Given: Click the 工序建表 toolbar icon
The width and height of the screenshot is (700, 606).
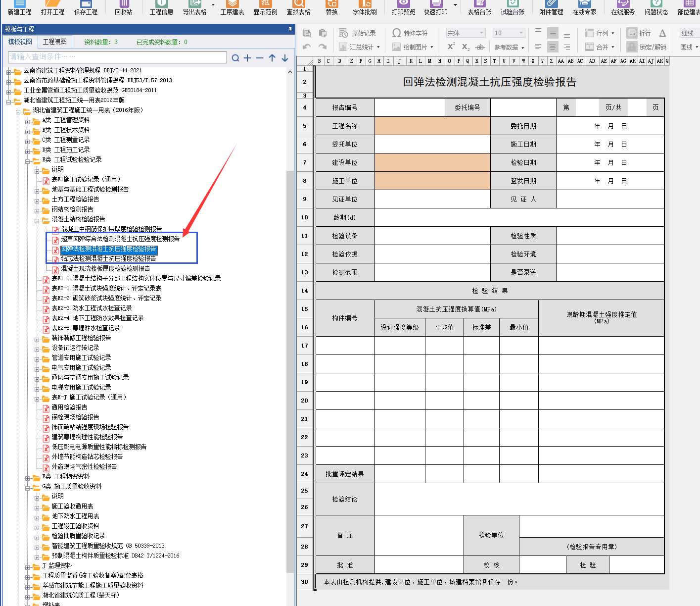Looking at the screenshot, I should tap(232, 7).
